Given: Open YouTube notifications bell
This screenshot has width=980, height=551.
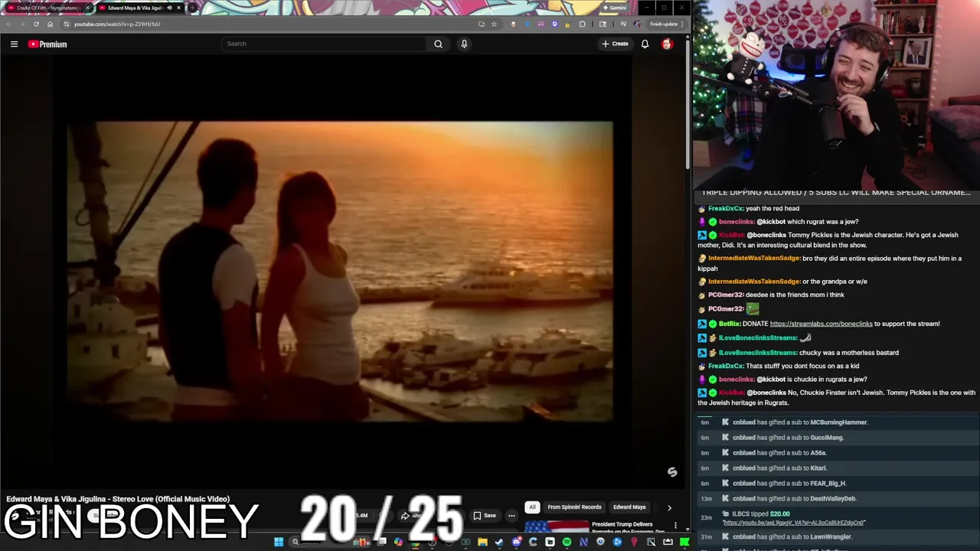Looking at the screenshot, I should click(645, 44).
